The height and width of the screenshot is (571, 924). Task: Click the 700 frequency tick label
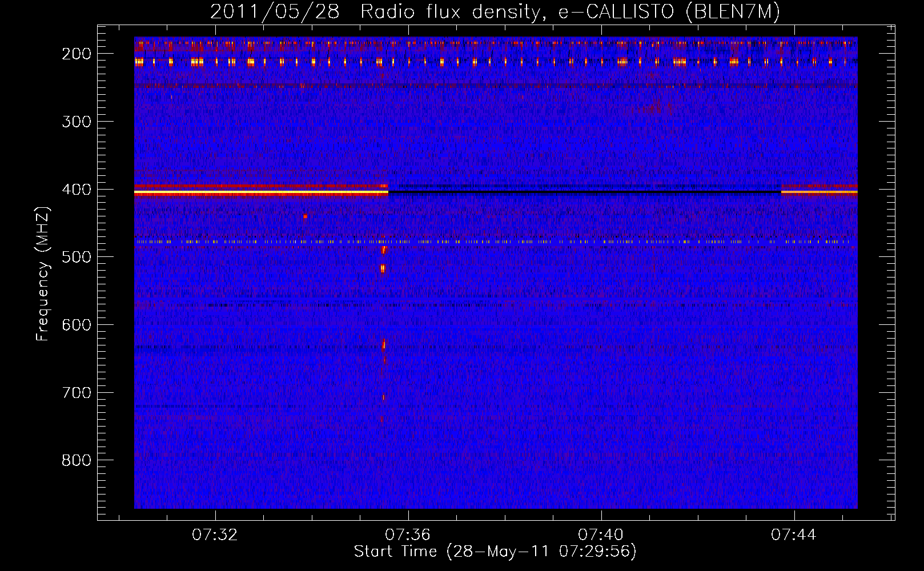coord(77,393)
